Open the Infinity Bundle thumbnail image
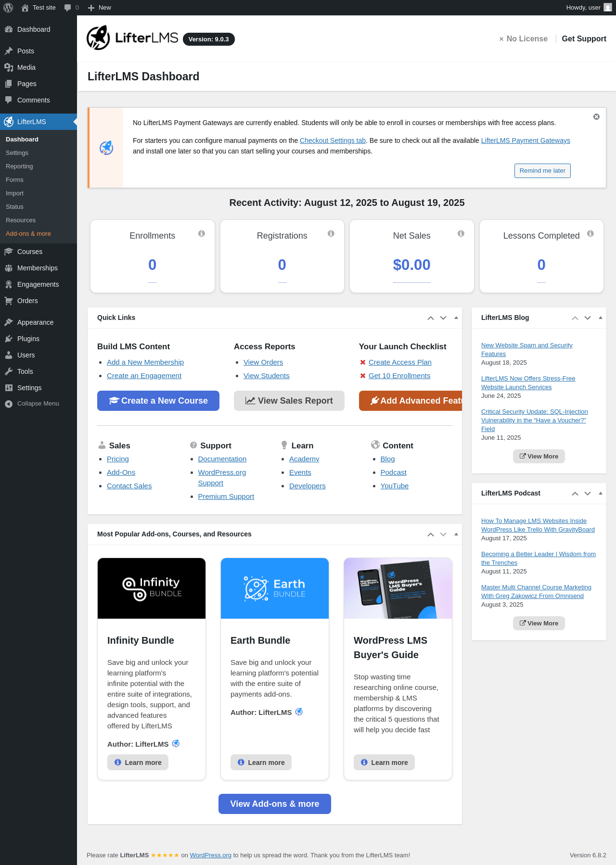 152,588
